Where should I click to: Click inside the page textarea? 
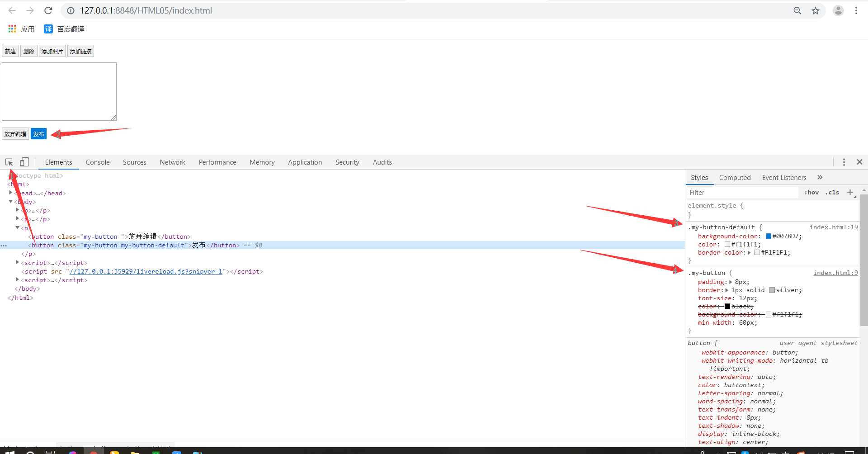(x=59, y=91)
